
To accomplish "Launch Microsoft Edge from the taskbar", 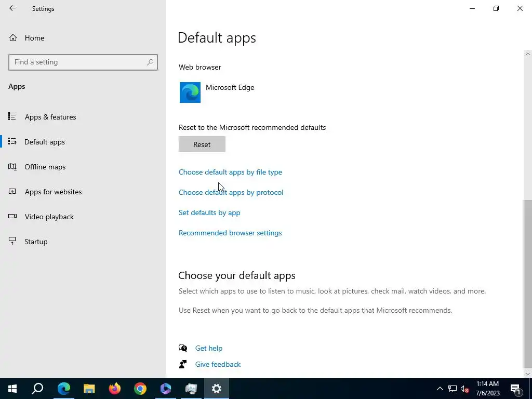I will coord(63,389).
